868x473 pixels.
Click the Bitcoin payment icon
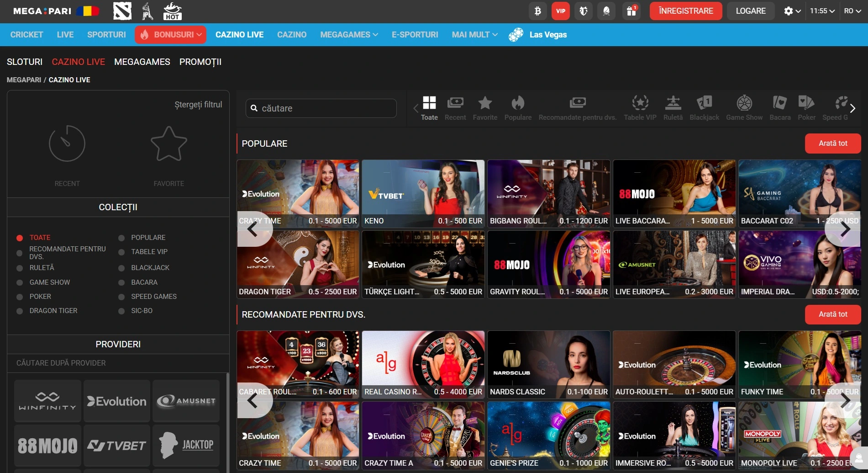537,11
